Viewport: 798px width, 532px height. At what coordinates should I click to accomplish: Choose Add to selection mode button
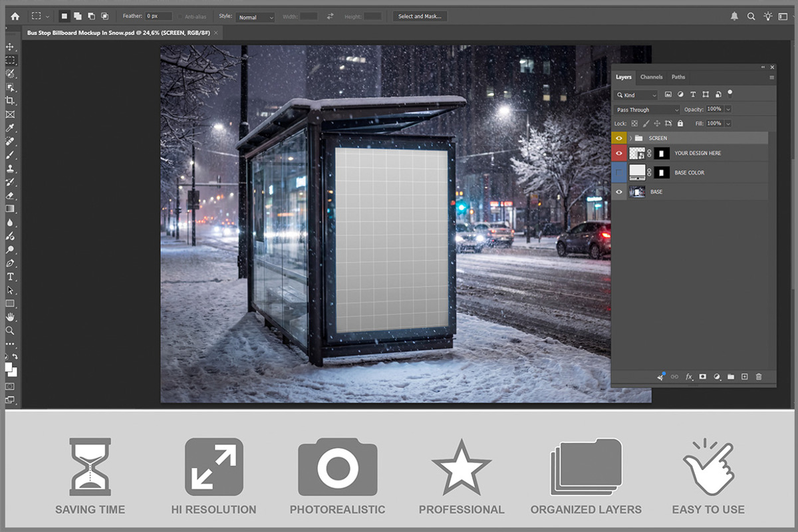coord(78,16)
